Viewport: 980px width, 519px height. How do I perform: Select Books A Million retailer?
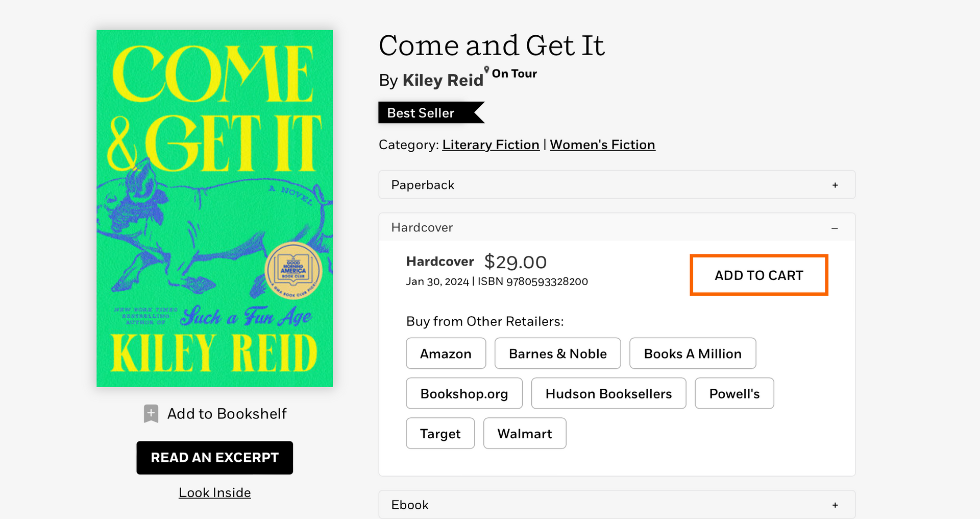[x=692, y=353]
